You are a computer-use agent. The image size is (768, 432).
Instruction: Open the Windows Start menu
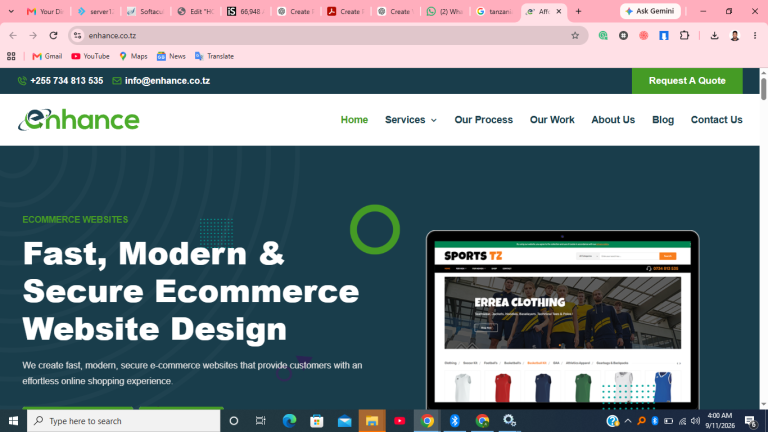[x=13, y=421]
